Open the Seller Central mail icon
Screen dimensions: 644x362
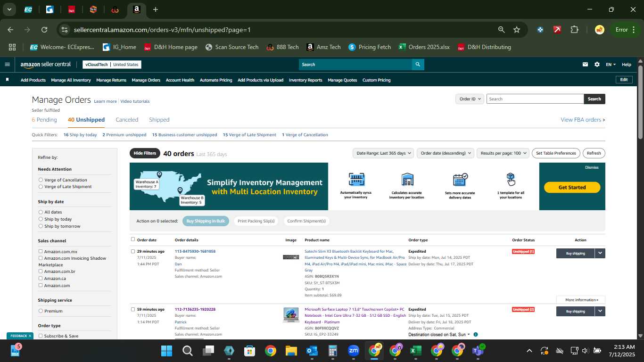click(586, 65)
